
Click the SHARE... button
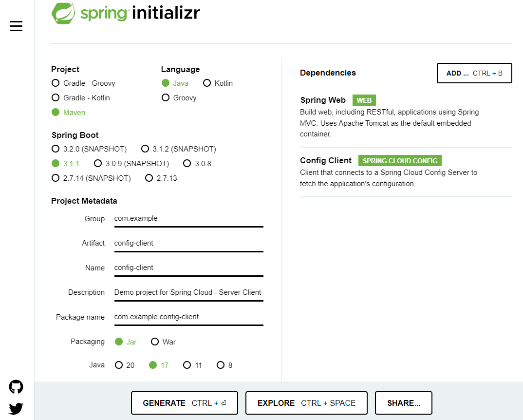pos(404,403)
